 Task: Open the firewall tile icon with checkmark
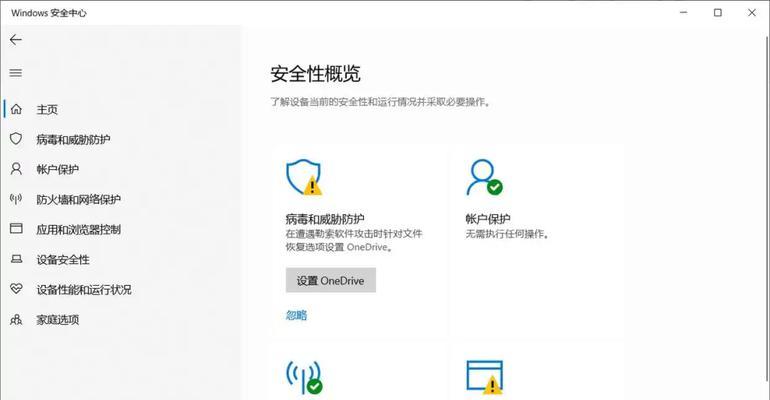pos(304,377)
